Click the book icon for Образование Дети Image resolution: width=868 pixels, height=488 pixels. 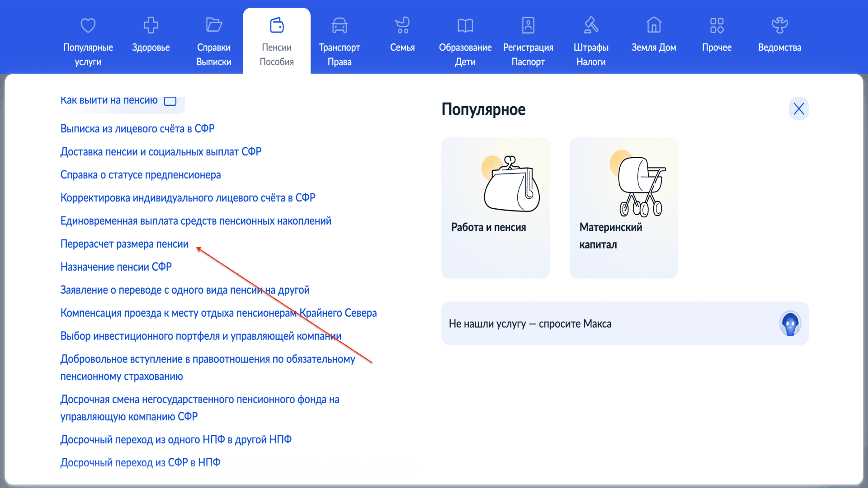(465, 25)
